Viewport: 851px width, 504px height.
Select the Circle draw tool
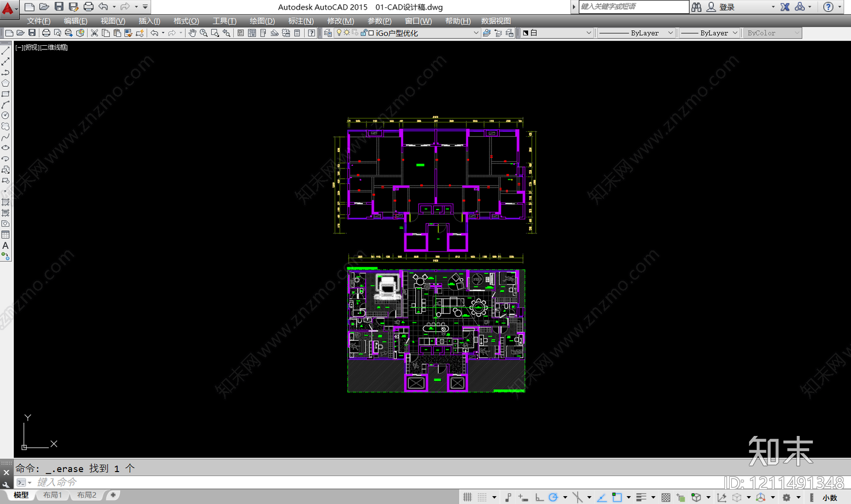point(5,115)
